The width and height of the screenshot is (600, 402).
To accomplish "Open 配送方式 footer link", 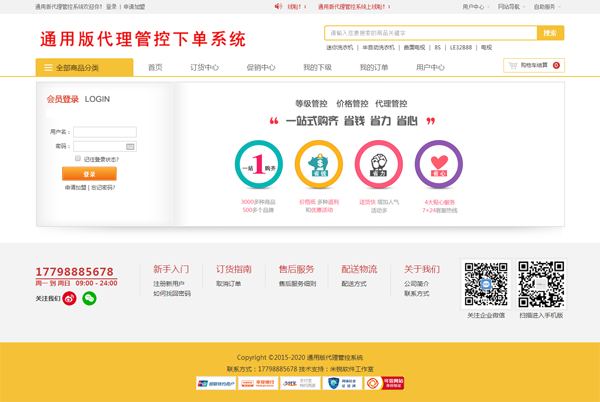I will 354,284.
